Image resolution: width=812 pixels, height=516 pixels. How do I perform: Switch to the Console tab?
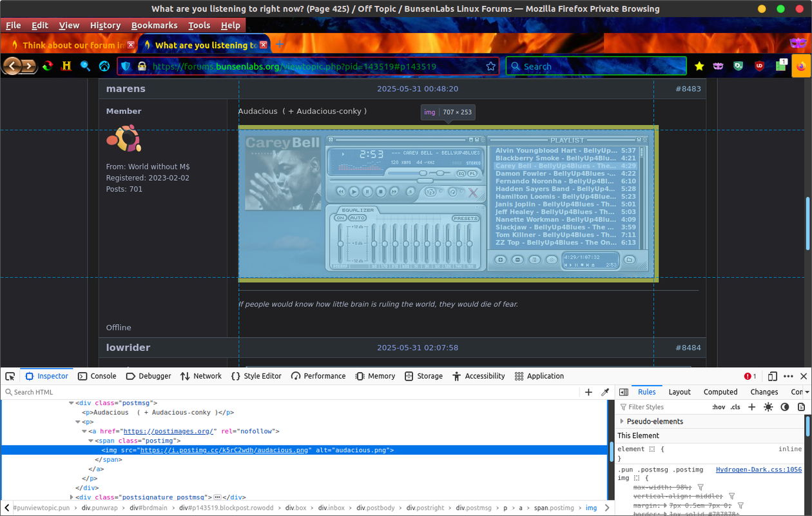(97, 376)
